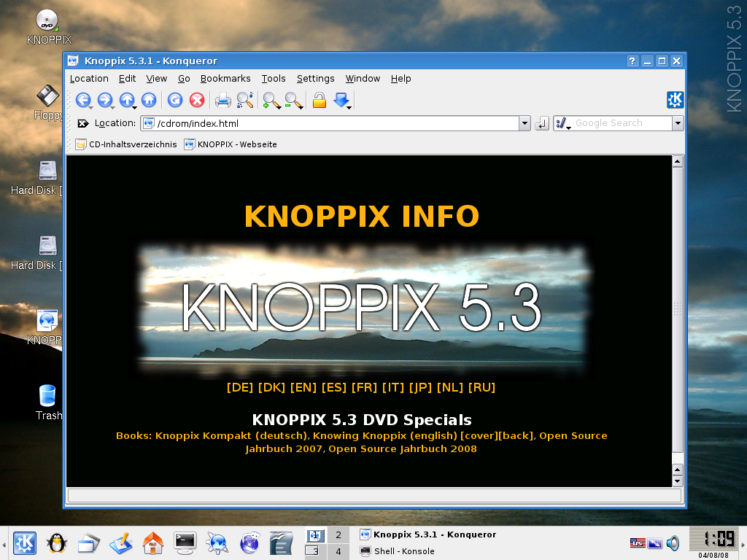Reload the current page
747x560 pixels.
(x=175, y=100)
